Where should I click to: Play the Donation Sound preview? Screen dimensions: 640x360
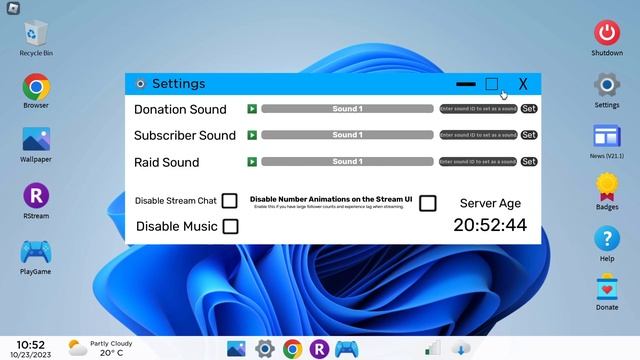pos(252,109)
